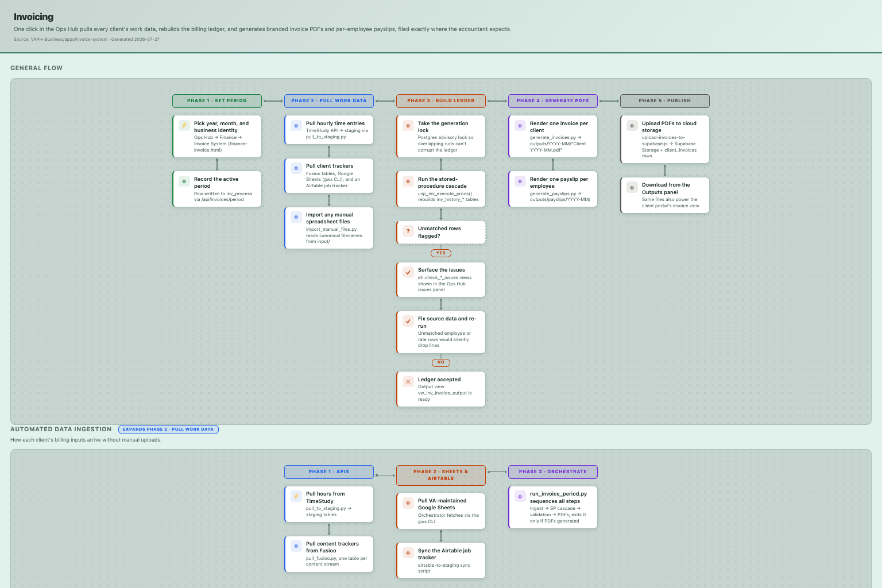
Task: Click the Unmatched rows flagged? decision text
Action: pyautogui.click(x=439, y=232)
